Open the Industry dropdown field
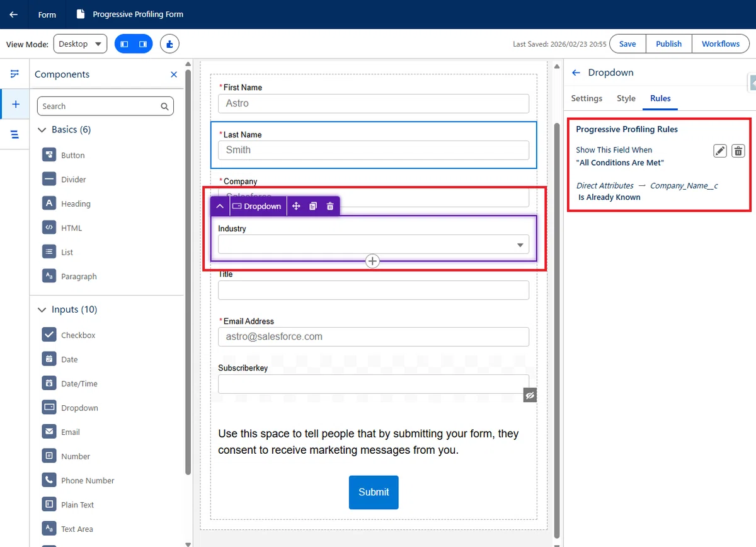This screenshot has height=547, width=756. 374,245
